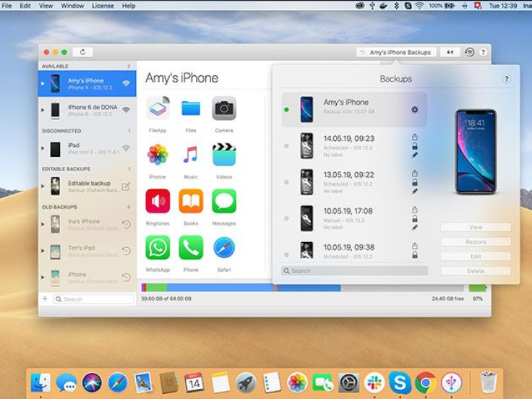The height and width of the screenshot is (399, 532).
Task: Expand iPhone 6 de DDNA in sidebar
Action: pyautogui.click(x=43, y=110)
